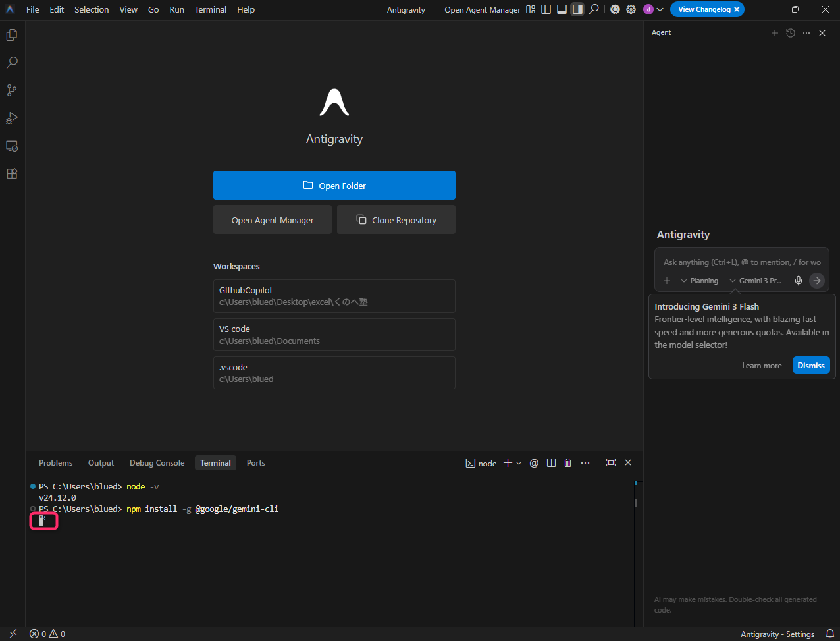840x641 pixels.
Task: Toggle the bottom panel layout button
Action: pos(562,10)
